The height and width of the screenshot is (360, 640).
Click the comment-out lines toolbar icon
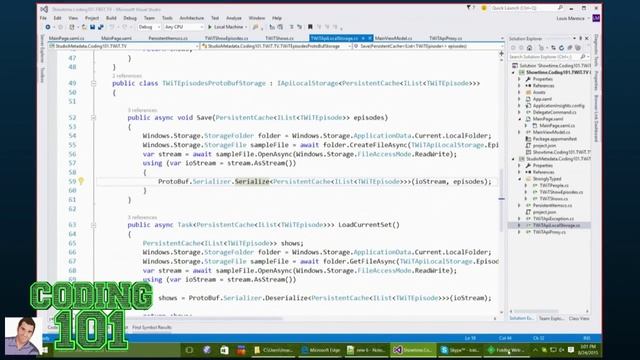pos(291,27)
